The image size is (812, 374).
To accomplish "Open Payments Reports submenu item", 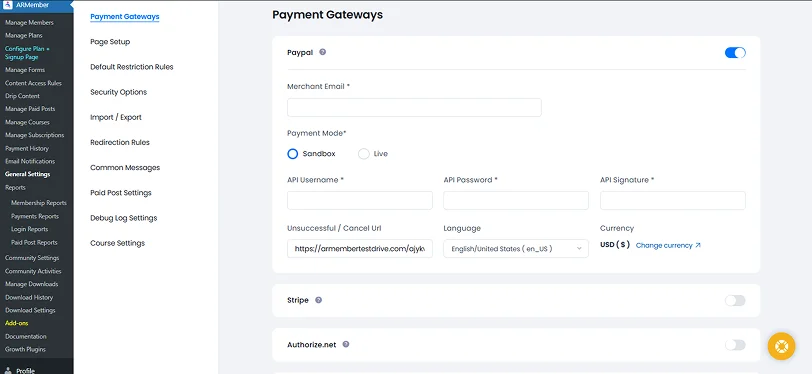I will point(35,217).
